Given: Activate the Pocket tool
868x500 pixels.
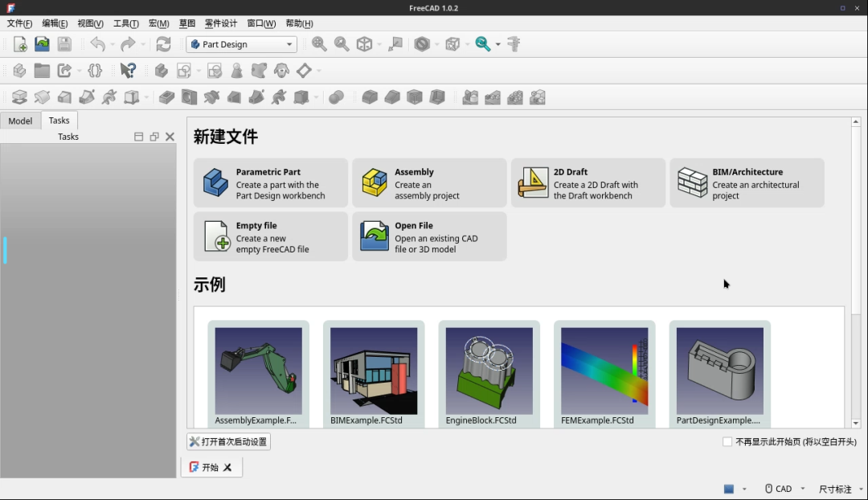Looking at the screenshot, I should 167,96.
